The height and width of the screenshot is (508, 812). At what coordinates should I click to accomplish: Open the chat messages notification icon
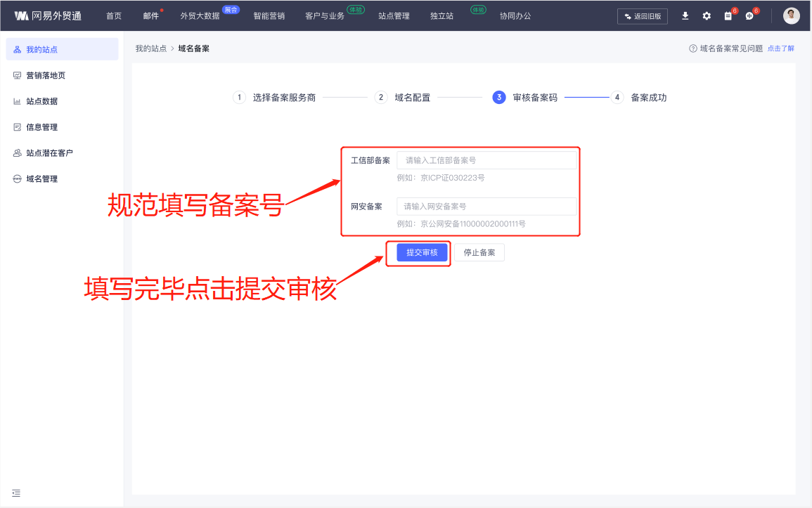749,15
